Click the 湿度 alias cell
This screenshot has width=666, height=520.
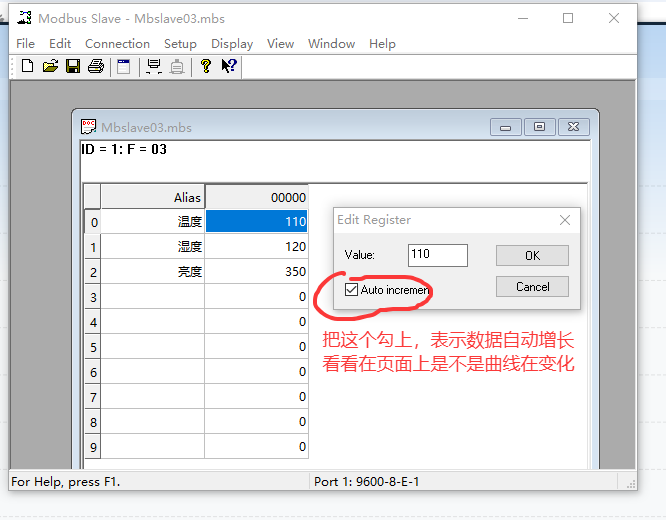(x=152, y=246)
